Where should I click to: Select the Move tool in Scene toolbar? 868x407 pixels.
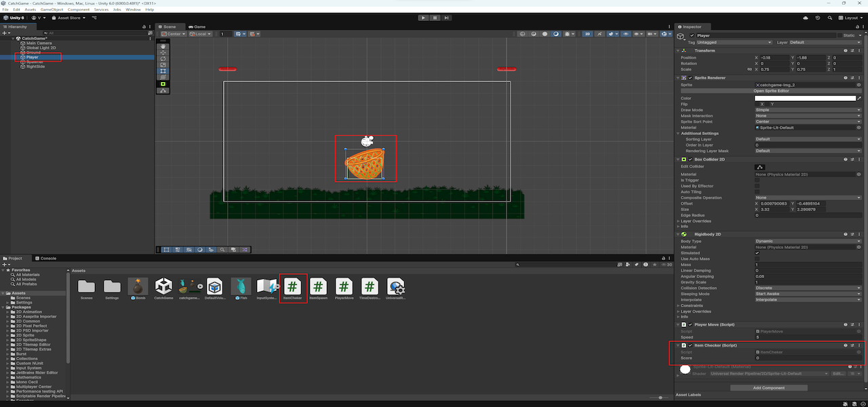coord(163,52)
